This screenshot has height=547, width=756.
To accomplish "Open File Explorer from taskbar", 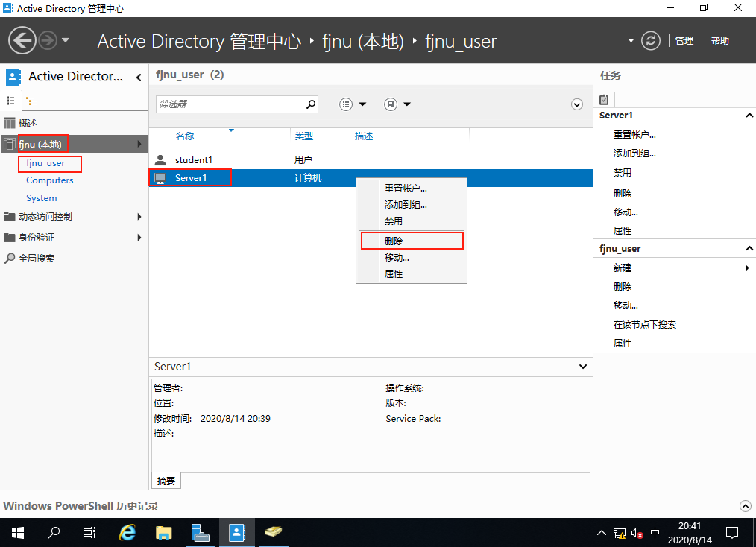I will point(164,533).
